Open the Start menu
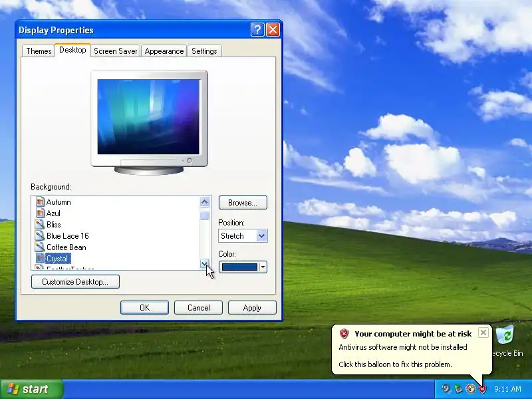This screenshot has height=399, width=532. point(32,389)
